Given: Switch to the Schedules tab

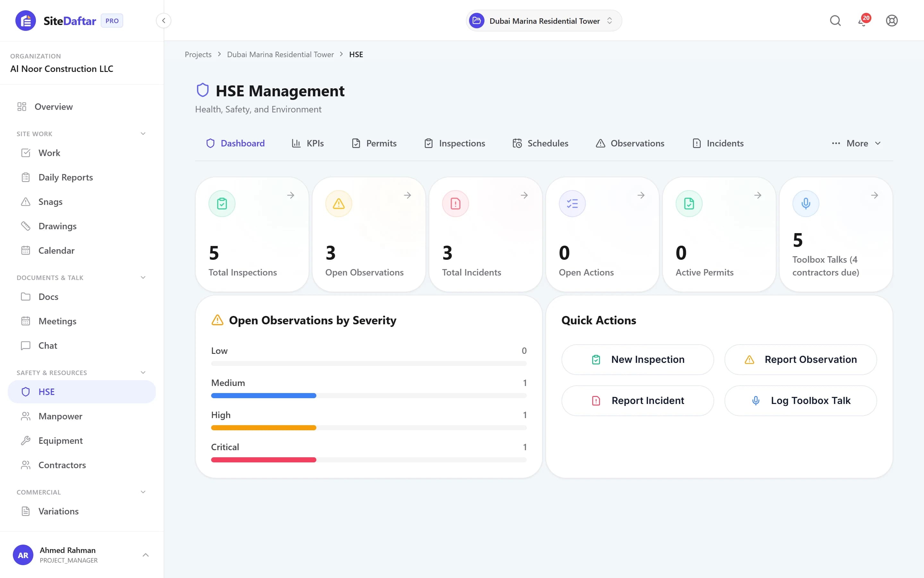Looking at the screenshot, I should tap(540, 143).
